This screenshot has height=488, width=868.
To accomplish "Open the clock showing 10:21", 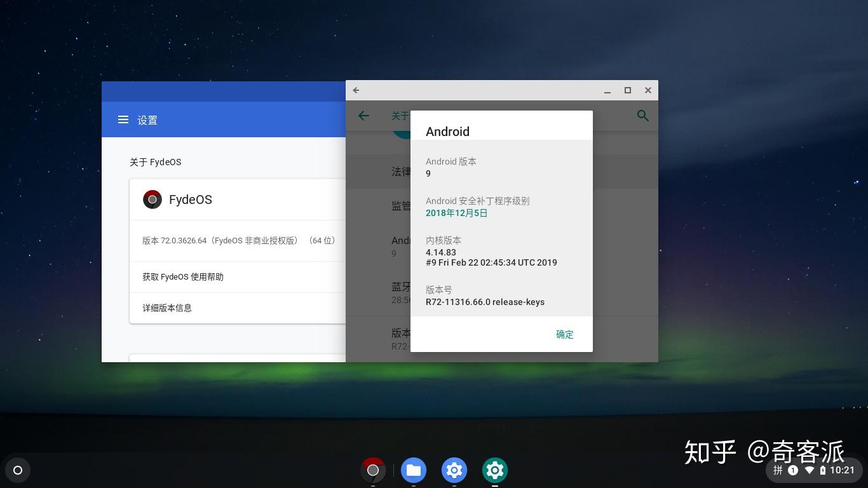I will click(x=844, y=470).
